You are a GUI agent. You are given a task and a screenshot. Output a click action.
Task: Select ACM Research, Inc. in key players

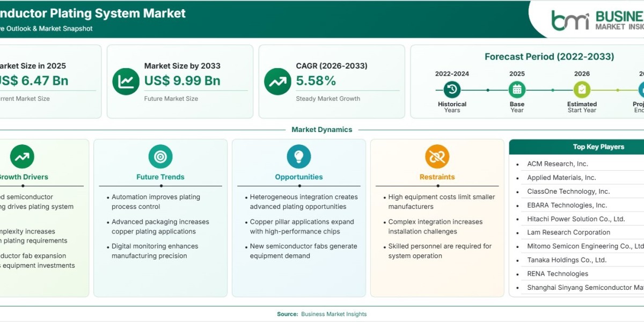pyautogui.click(x=558, y=164)
